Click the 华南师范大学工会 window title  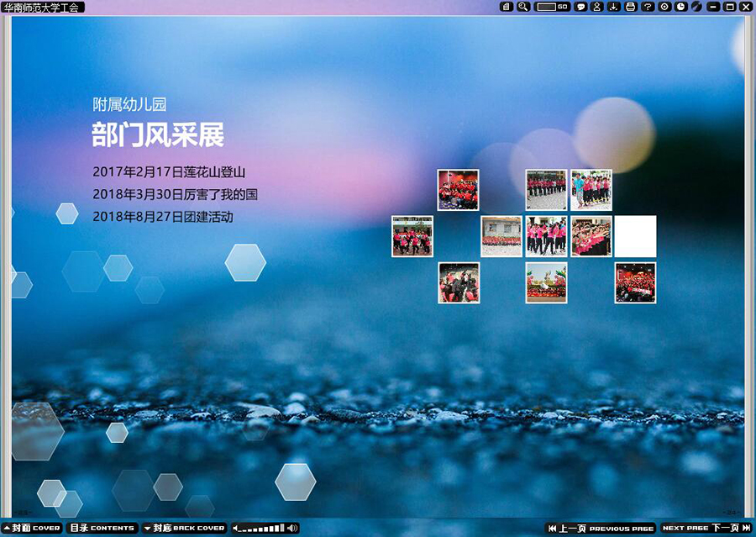pos(41,8)
